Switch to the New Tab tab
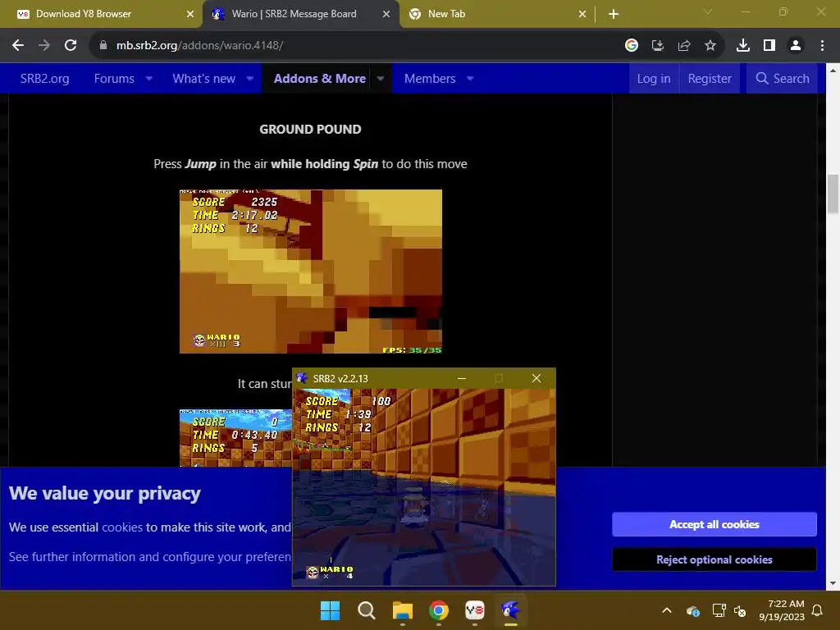The width and height of the screenshot is (840, 630). (497, 14)
